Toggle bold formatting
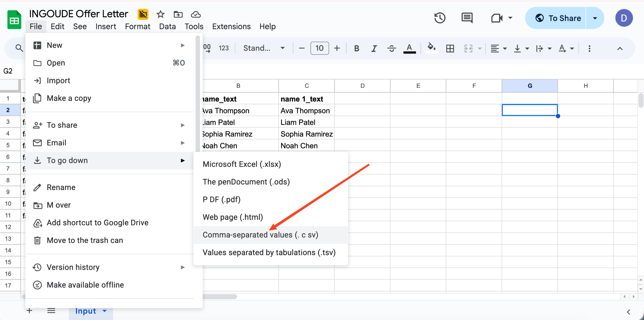The height and width of the screenshot is (320, 644). coord(357,48)
